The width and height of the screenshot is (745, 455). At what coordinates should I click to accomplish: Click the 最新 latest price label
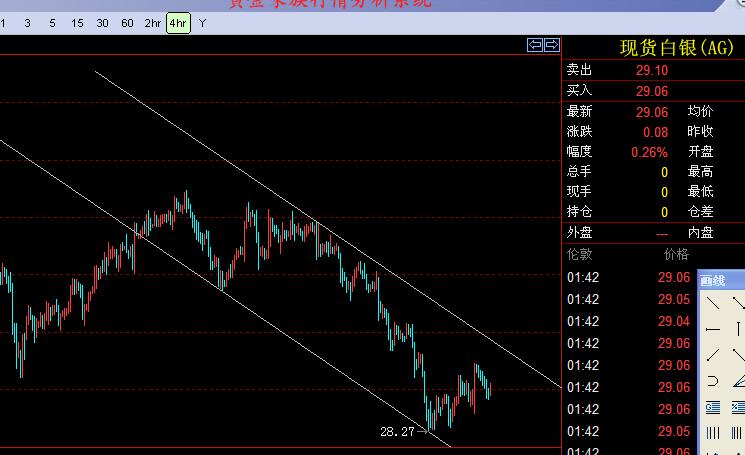(x=579, y=111)
